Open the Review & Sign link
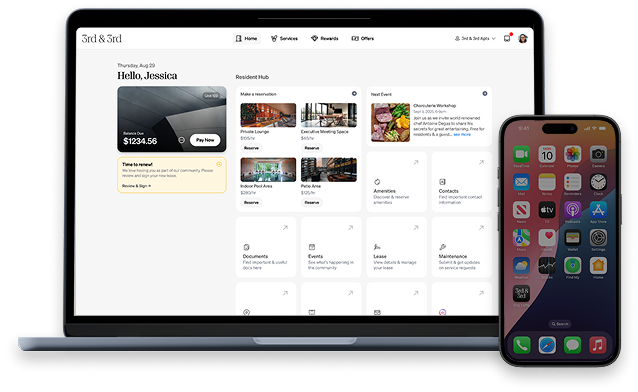The height and width of the screenshot is (392, 638). pyautogui.click(x=136, y=186)
